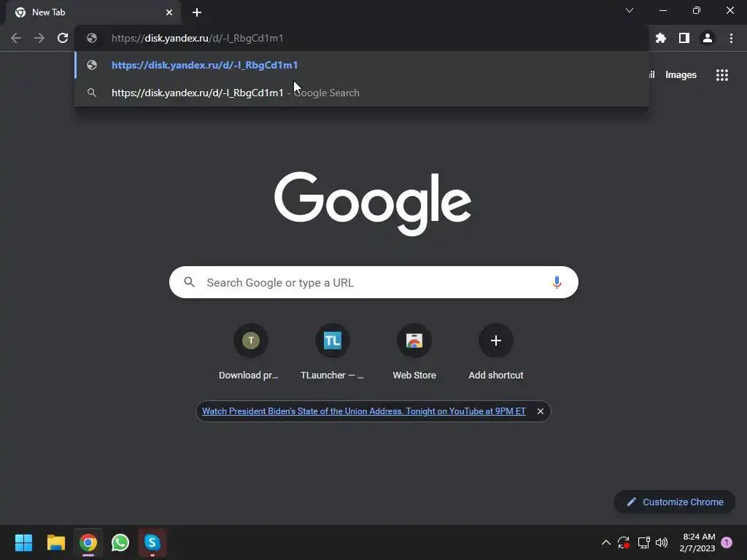The image size is (747, 560).
Task: Open the Google apps grid
Action: click(721, 75)
